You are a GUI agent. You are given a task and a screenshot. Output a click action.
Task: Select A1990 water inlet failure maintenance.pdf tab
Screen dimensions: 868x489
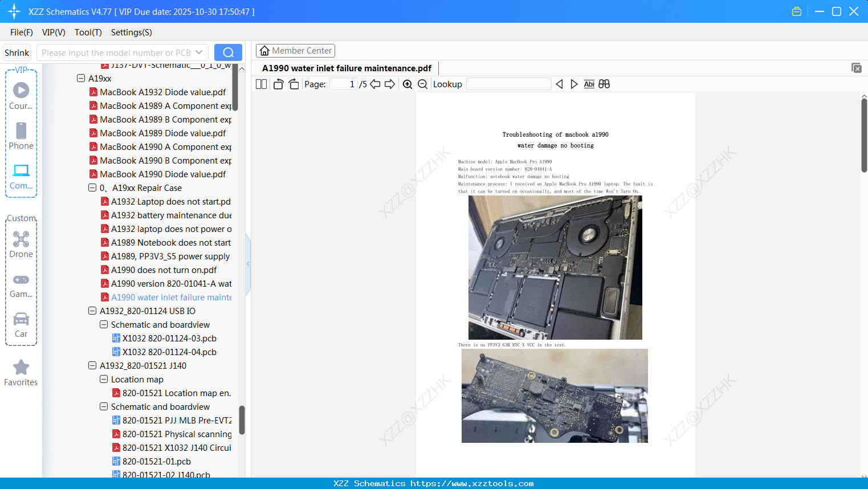click(x=347, y=68)
